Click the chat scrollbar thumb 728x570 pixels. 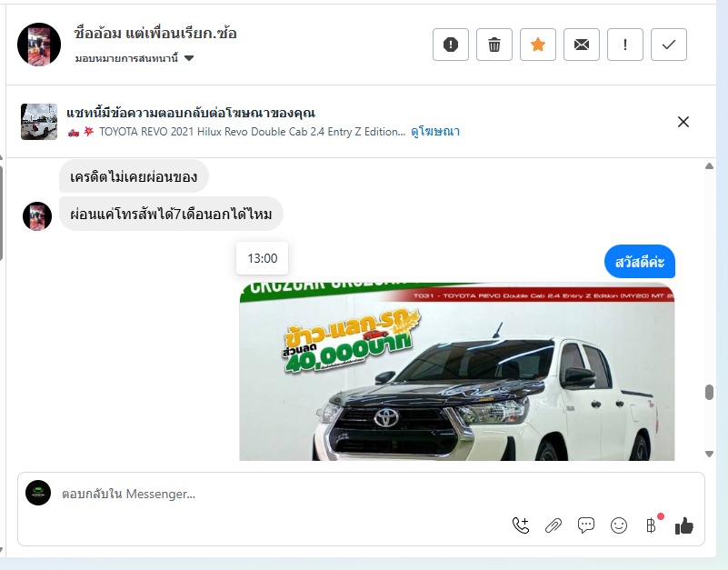(x=709, y=392)
